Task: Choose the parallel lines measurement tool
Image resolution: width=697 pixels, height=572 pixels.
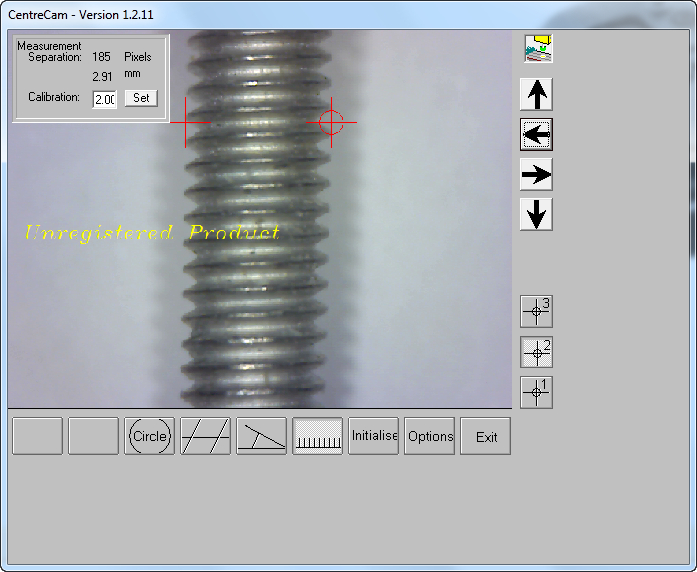Action: pyautogui.click(x=205, y=436)
